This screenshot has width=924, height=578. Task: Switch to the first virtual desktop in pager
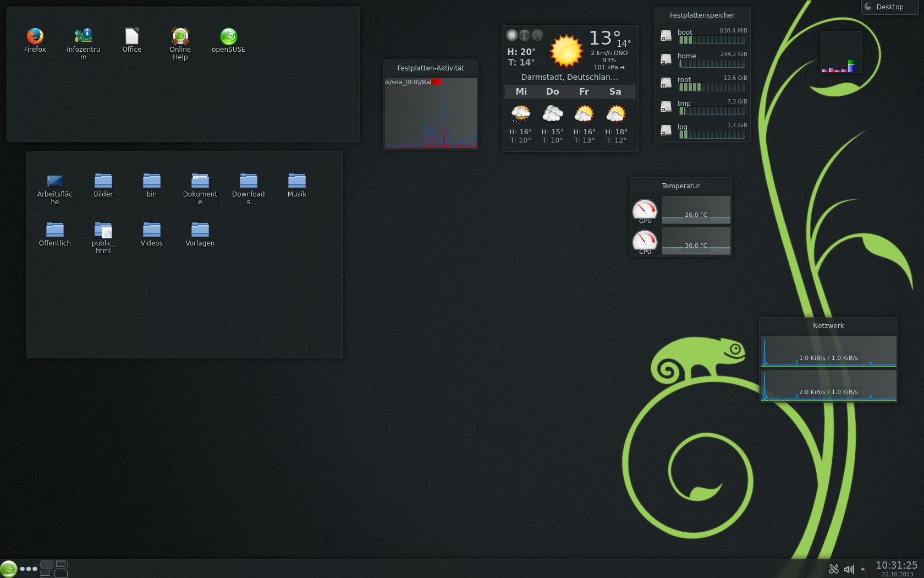(47, 564)
